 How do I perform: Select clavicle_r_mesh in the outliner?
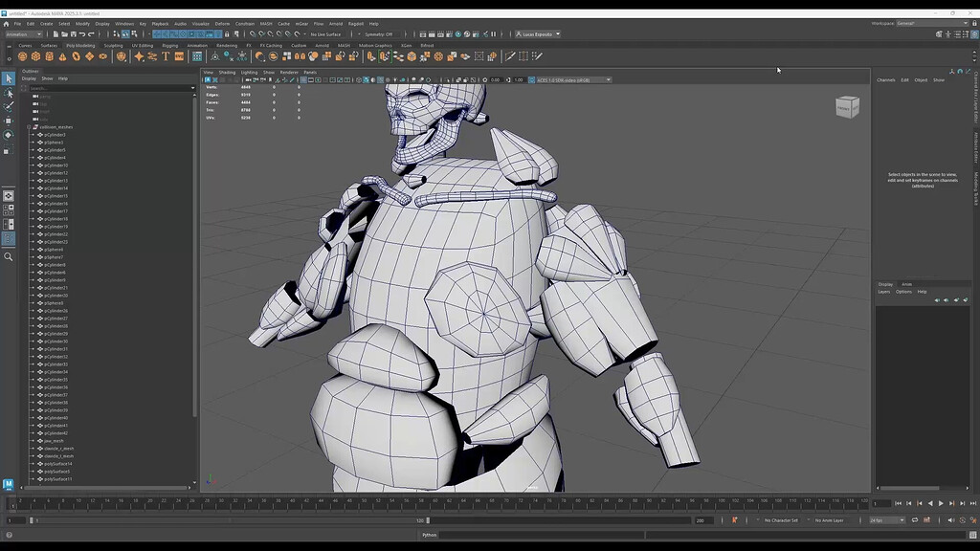coord(58,449)
